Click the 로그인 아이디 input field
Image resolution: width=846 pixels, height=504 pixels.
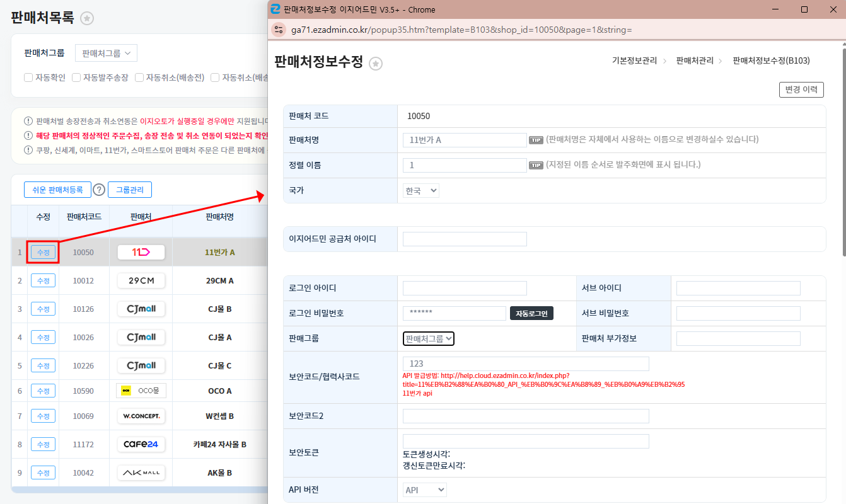[x=465, y=288]
